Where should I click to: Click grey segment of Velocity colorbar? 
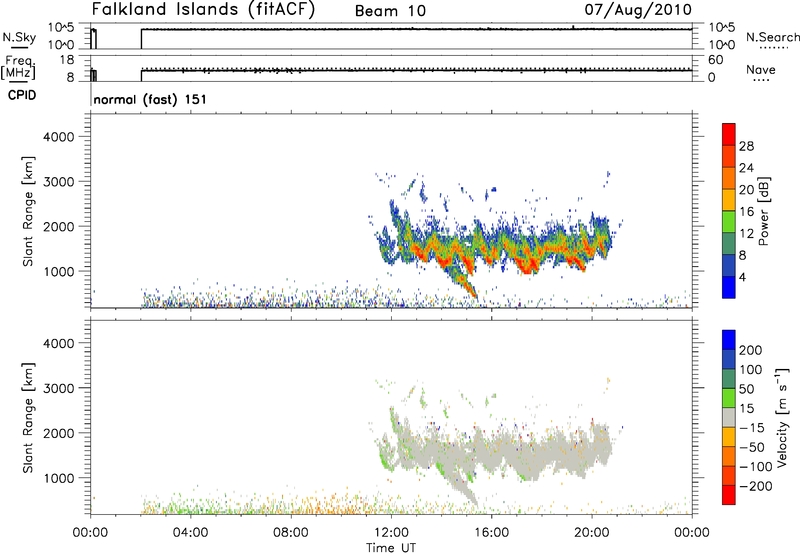click(x=729, y=417)
